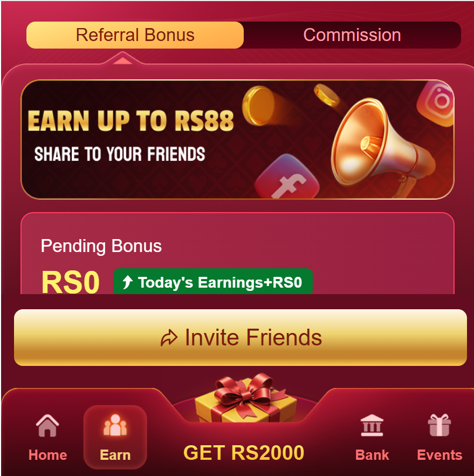Click the Invite Friends button
The width and height of the screenshot is (474, 476).
coord(240,338)
